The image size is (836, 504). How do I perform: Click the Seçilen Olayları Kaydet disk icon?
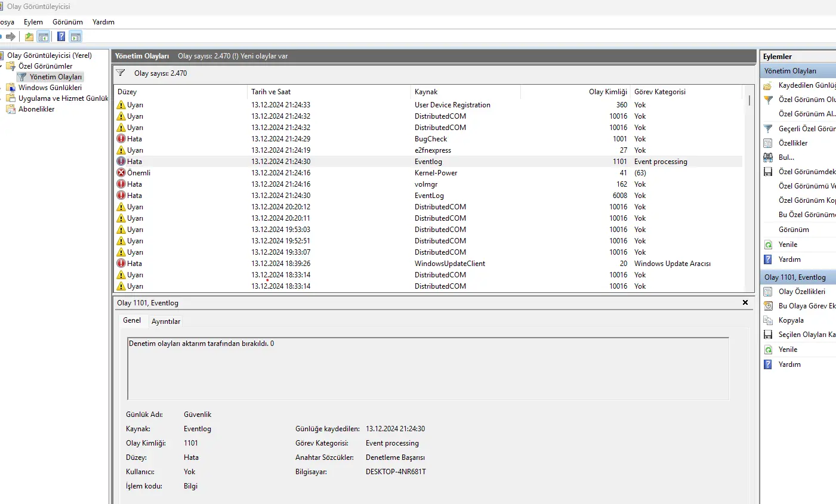pyautogui.click(x=768, y=335)
